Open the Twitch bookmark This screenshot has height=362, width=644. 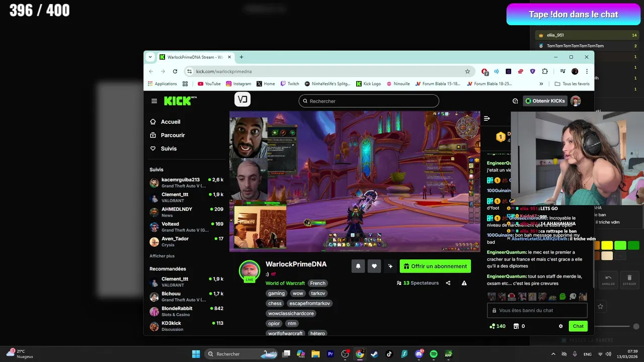point(290,84)
